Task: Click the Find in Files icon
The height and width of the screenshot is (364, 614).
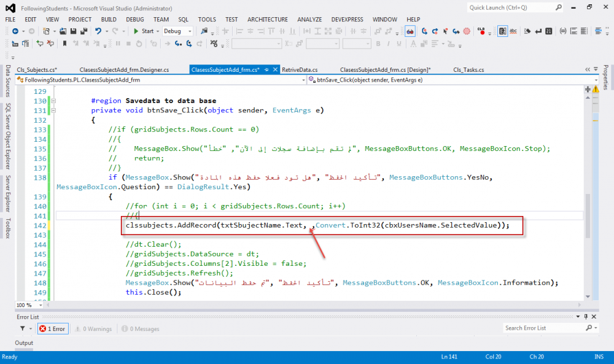Action: [x=204, y=31]
